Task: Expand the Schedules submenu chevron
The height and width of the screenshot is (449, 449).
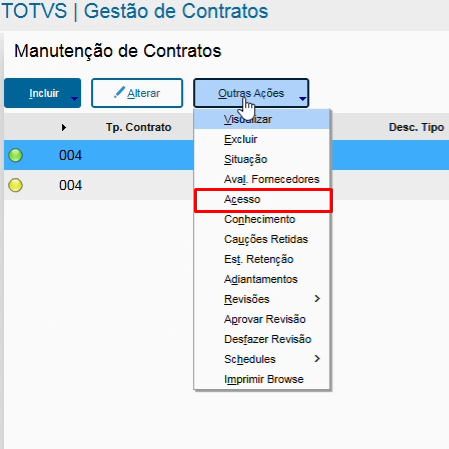Action: 317,359
